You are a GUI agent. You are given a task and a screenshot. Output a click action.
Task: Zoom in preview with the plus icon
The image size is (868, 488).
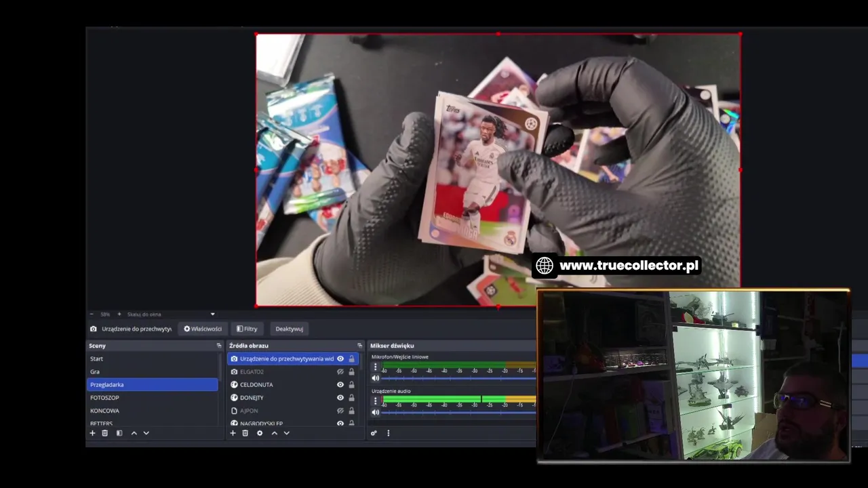[119, 314]
